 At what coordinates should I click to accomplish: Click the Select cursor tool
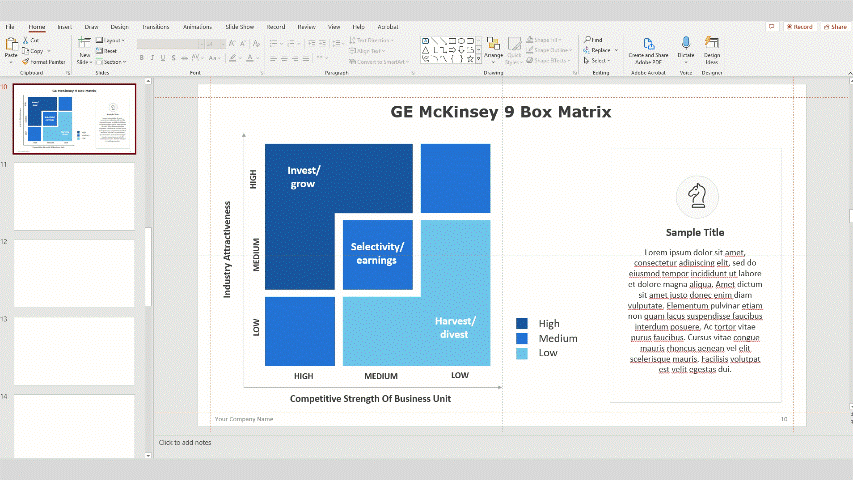pyautogui.click(x=586, y=60)
